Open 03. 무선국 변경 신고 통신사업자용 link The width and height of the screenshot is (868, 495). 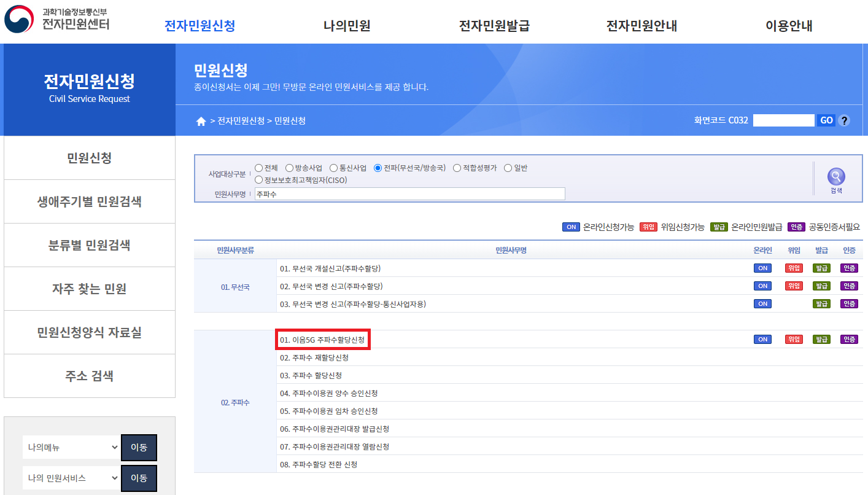coord(353,304)
